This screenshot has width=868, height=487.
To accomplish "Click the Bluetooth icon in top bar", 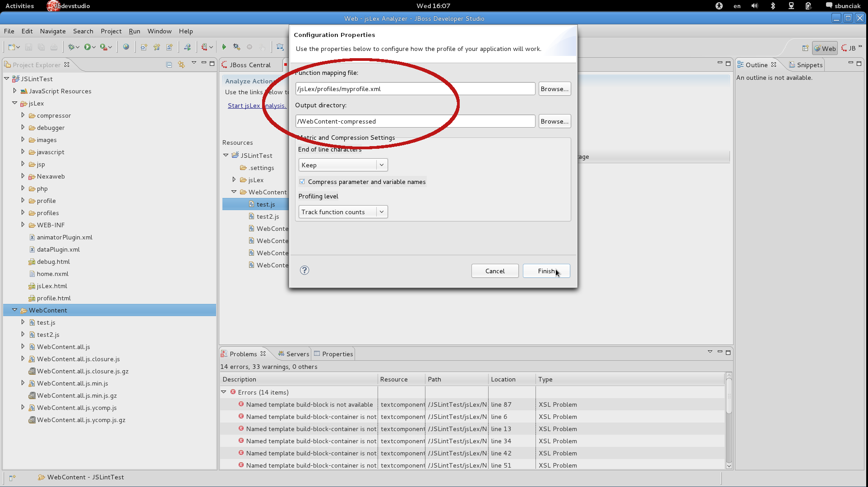I will (773, 6).
